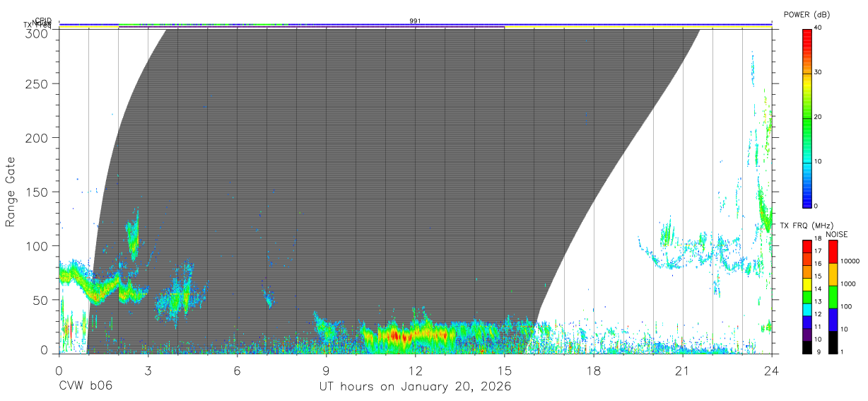Click the 15 hour tick label on the time axis

[x=504, y=371]
